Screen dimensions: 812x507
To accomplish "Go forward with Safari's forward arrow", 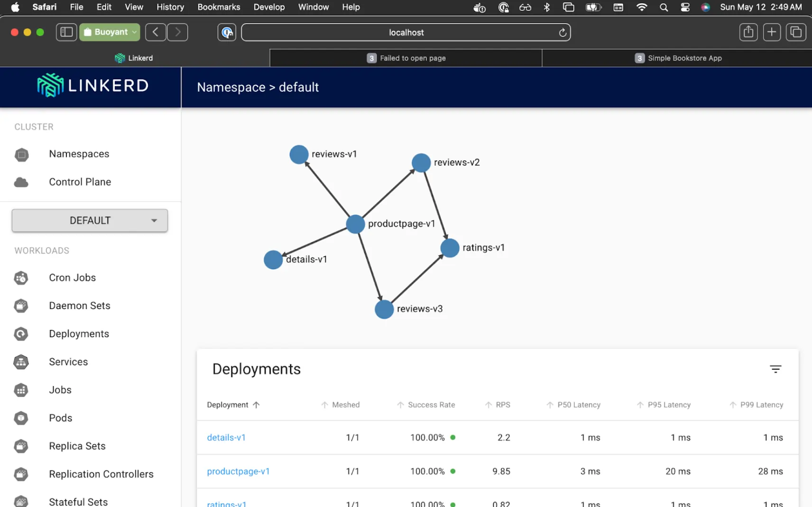I will [178, 32].
